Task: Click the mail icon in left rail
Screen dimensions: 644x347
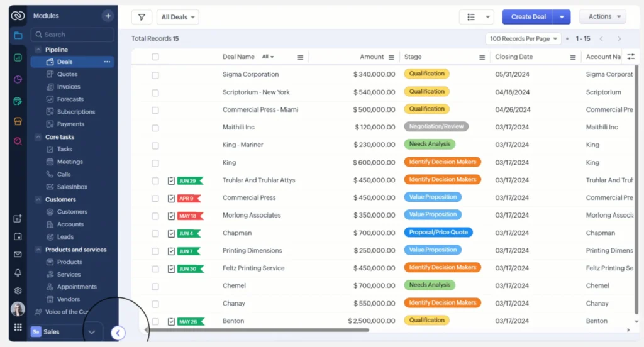Action: (18, 255)
